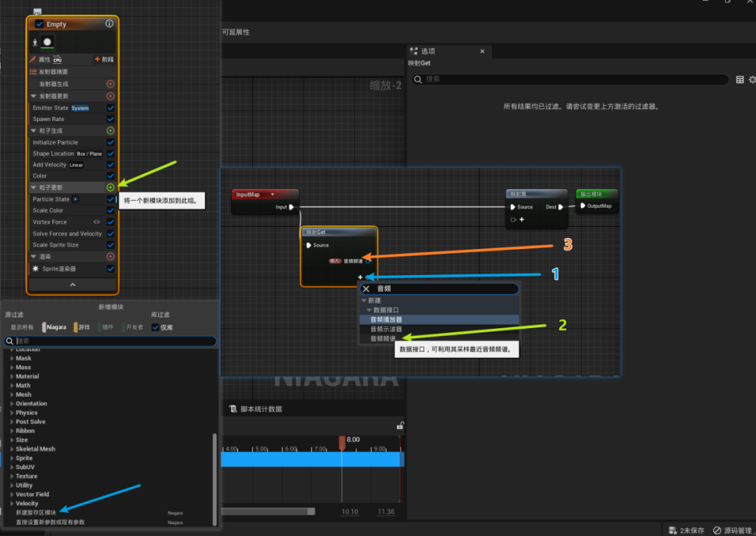
Task: Collapse the 新建 category
Action: (364, 300)
